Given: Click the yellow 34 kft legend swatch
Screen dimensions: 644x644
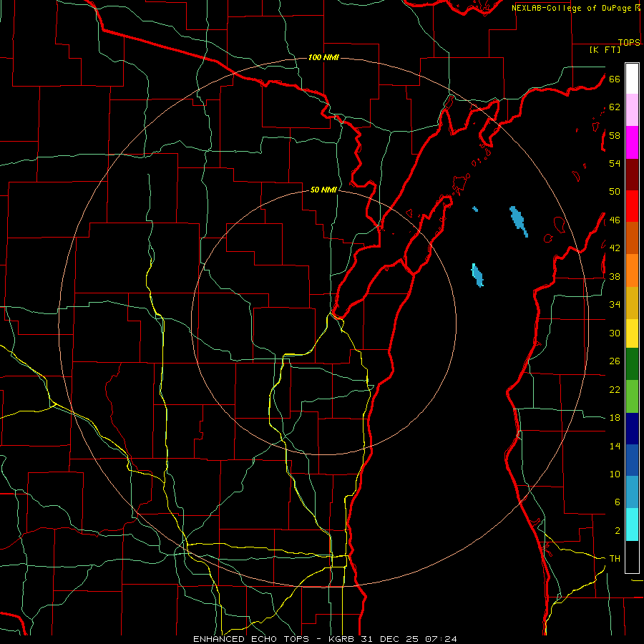Looking at the screenshot, I should click(x=632, y=333).
